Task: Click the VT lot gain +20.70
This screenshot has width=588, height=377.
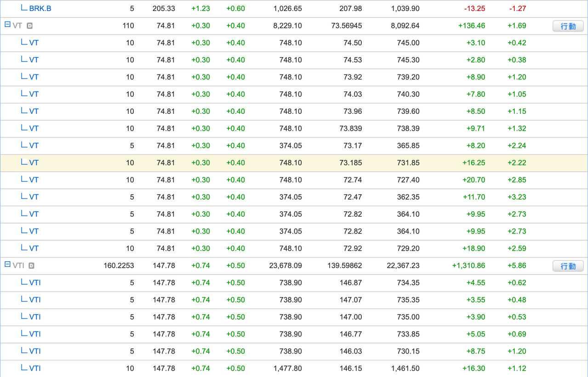Action: pos(474,180)
